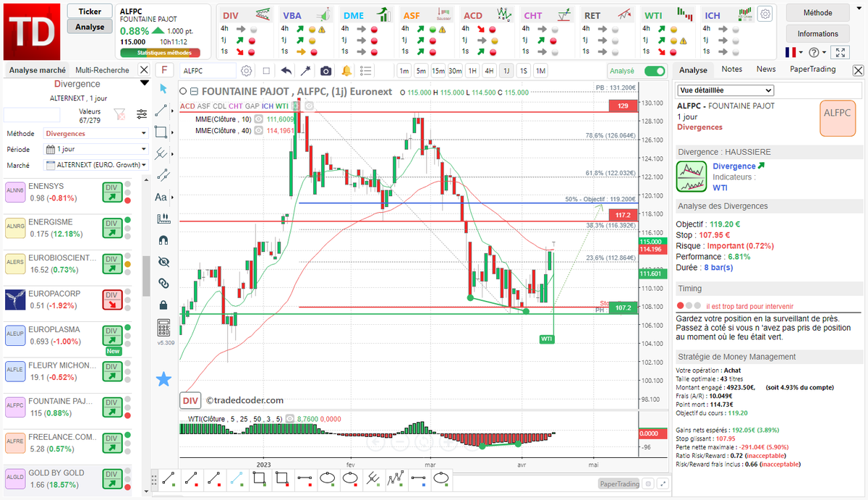
Task: Toggle the magnet snap tool
Action: (x=163, y=240)
